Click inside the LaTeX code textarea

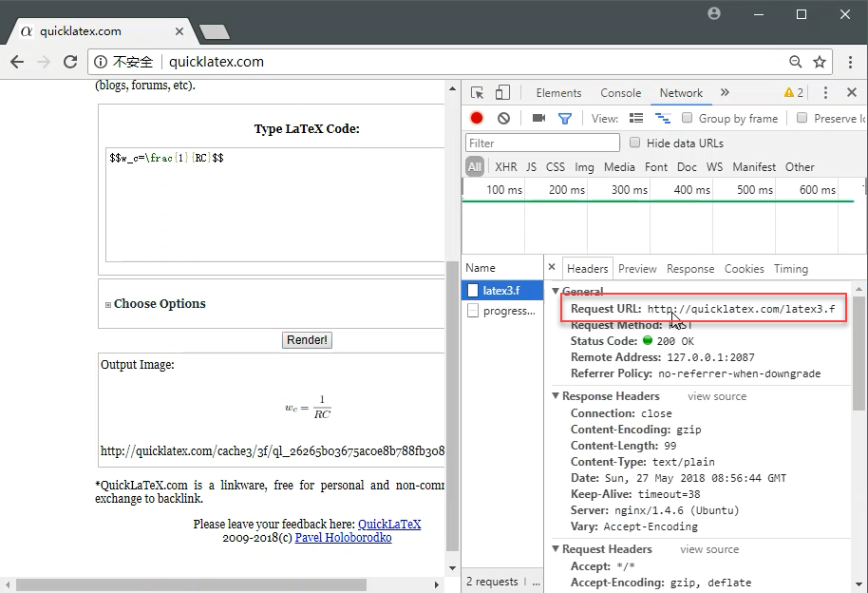275,204
